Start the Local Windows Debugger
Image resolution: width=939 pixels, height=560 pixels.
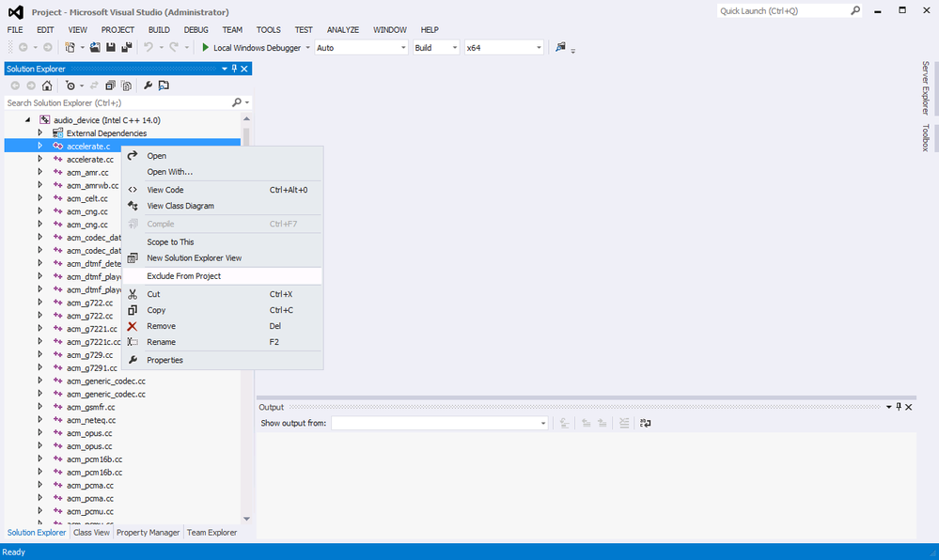[252, 47]
